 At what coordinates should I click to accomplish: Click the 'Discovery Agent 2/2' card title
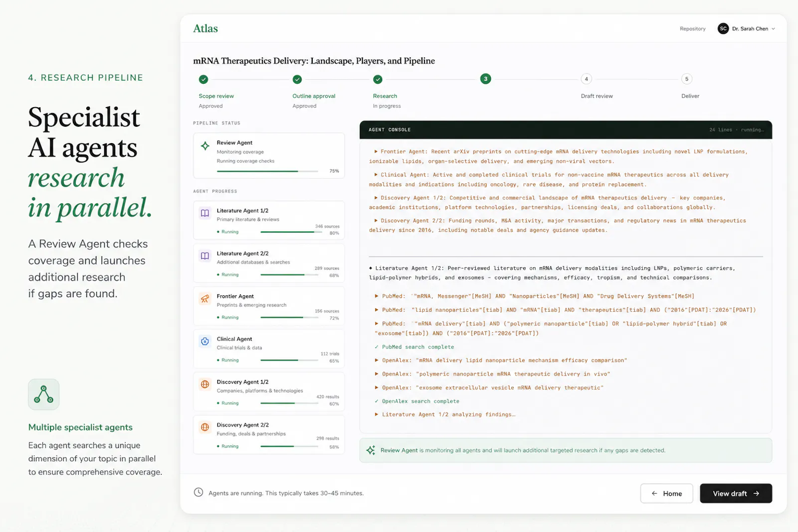242,425
